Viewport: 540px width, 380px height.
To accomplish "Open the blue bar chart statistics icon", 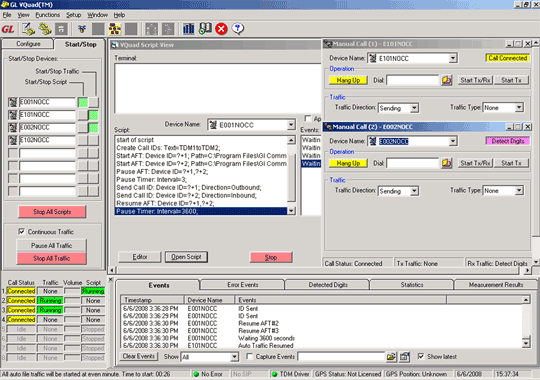I will 188,29.
